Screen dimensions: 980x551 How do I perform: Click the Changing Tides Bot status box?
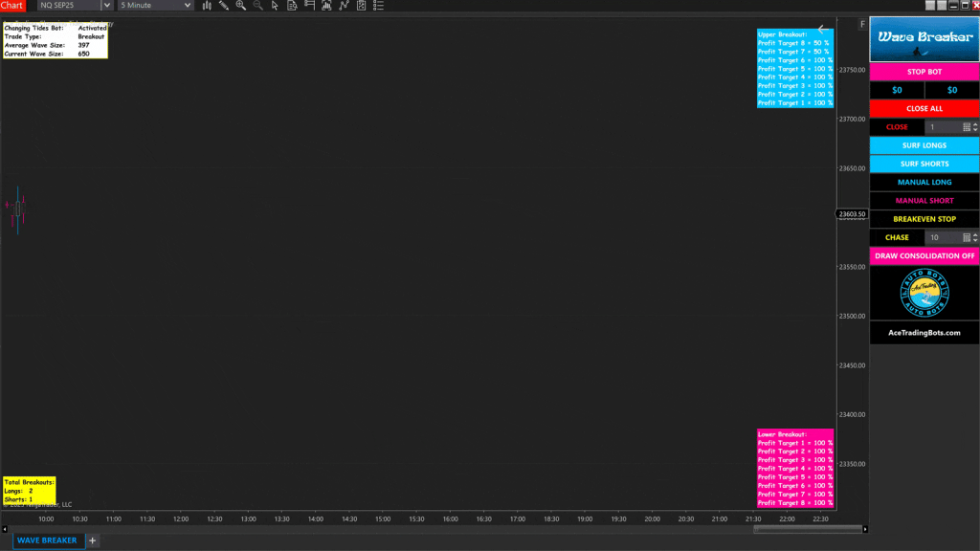click(55, 40)
